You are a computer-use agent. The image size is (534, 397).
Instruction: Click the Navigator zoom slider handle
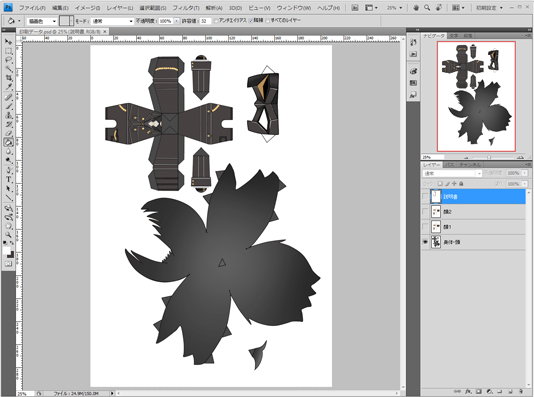pos(489,157)
